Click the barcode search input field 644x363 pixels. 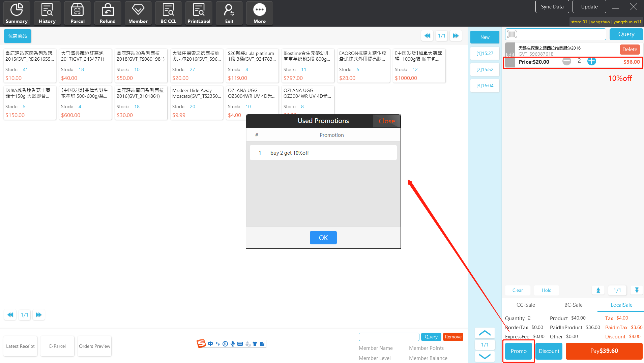(x=560, y=34)
